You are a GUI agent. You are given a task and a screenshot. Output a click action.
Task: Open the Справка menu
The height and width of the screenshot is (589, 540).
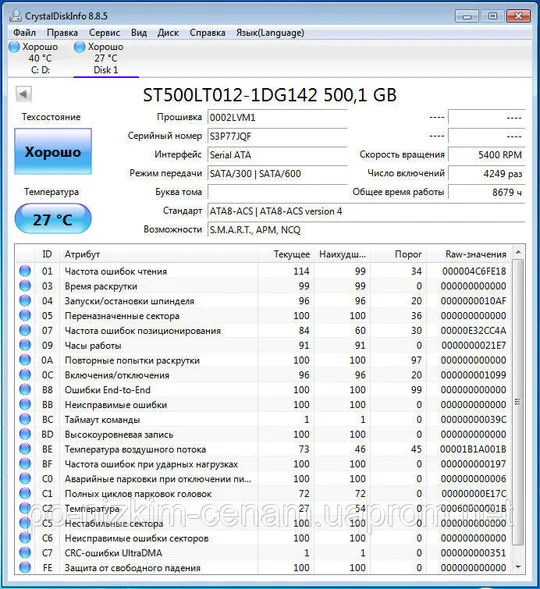click(x=207, y=33)
